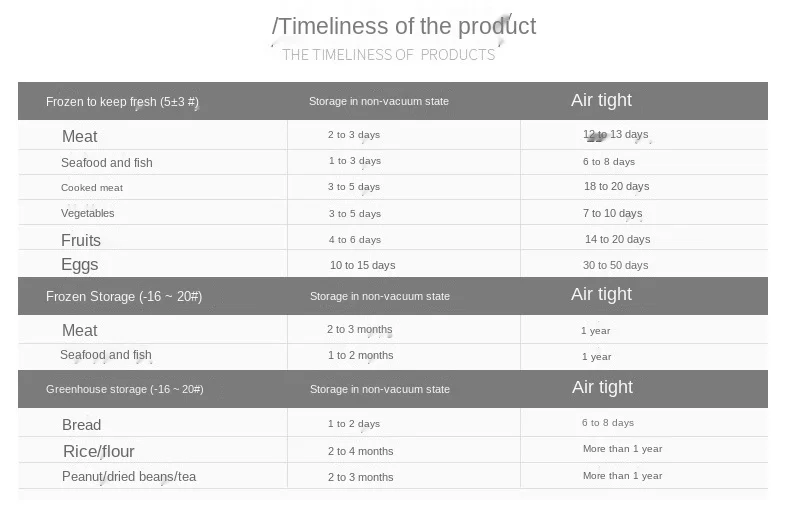Screen dimensions: 790x513
Task: Select the 'Cooked meat' row label
Action: (x=92, y=187)
